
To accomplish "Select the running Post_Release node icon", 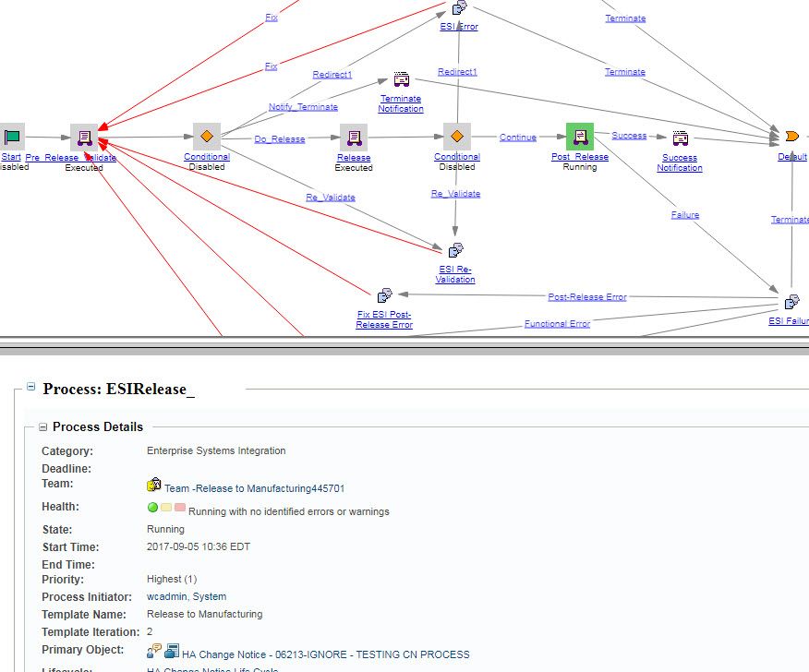I will (580, 136).
